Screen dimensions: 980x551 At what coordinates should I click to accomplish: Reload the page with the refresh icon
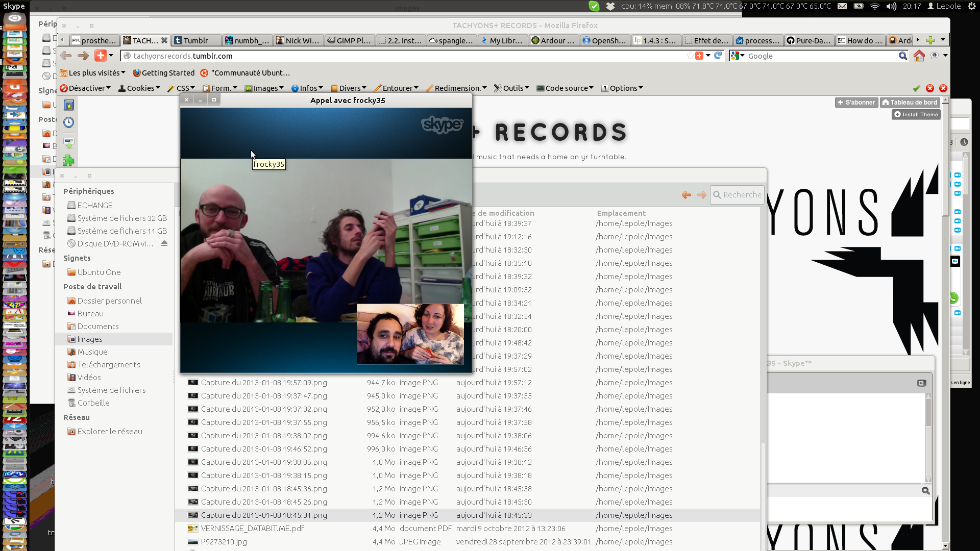click(718, 56)
